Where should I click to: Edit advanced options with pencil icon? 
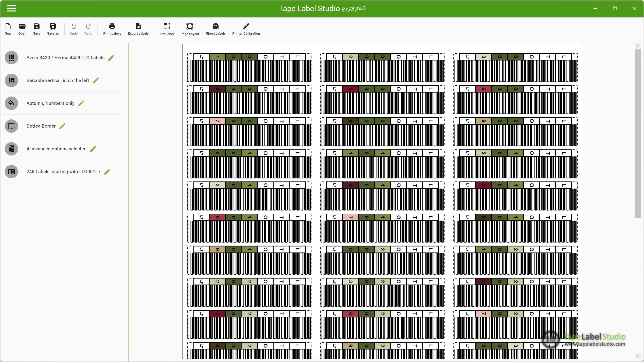93,149
